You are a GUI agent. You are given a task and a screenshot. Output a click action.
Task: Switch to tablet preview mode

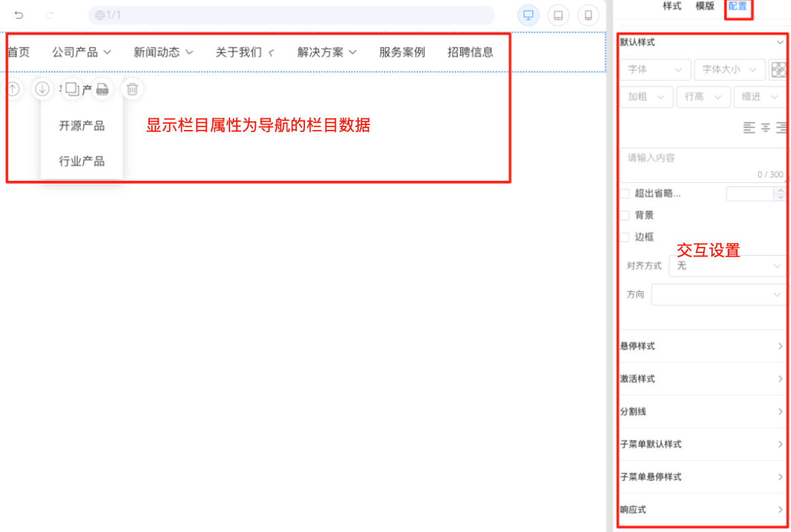[x=558, y=16]
